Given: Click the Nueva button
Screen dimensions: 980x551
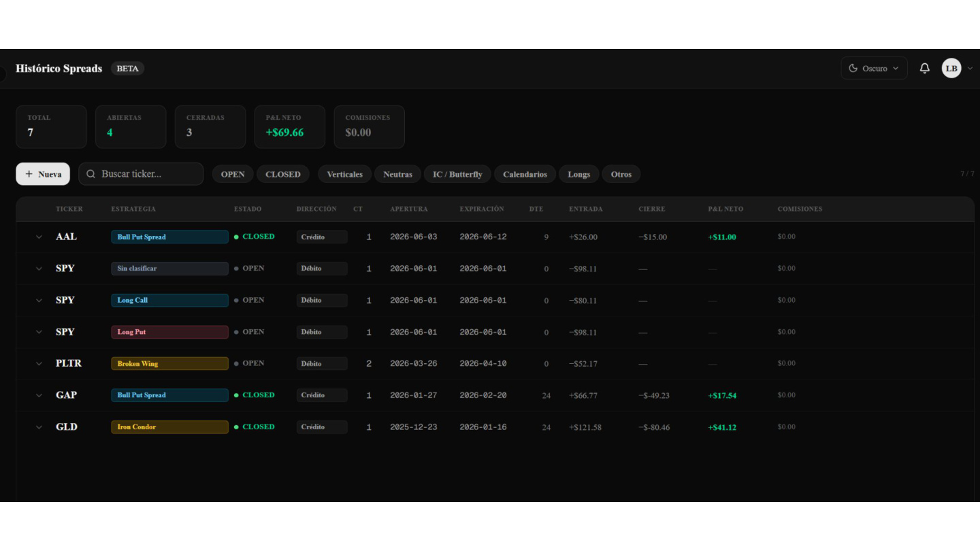Looking at the screenshot, I should (43, 174).
